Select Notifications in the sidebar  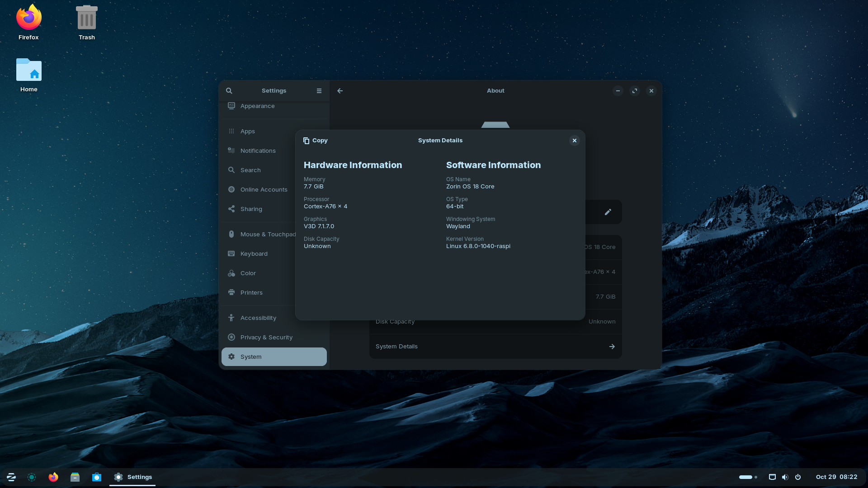[x=258, y=151]
